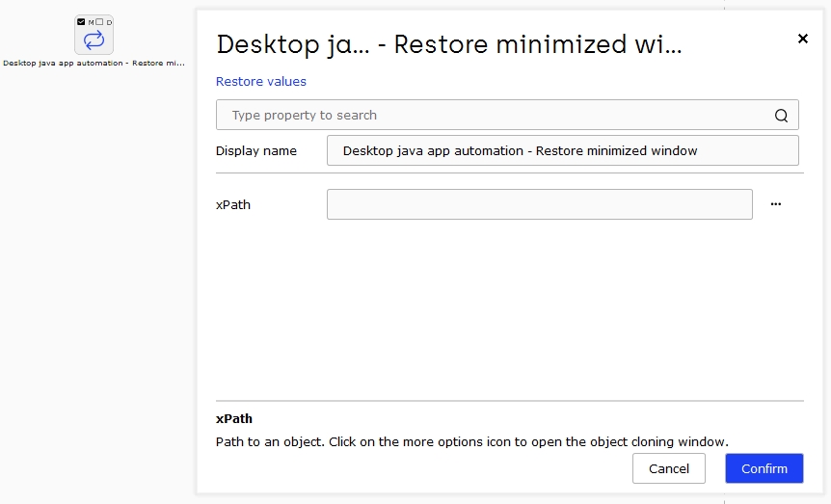
Task: Click the dialog title 'Desktop ja... - Restore minimized wi...'
Action: [x=449, y=44]
